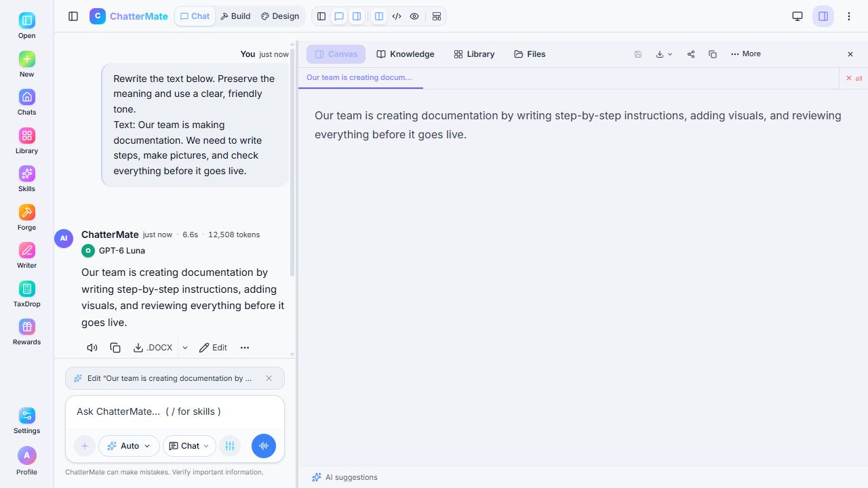This screenshot has width=868, height=488.
Task: Open Settings in the left sidebar
Action: point(26,421)
